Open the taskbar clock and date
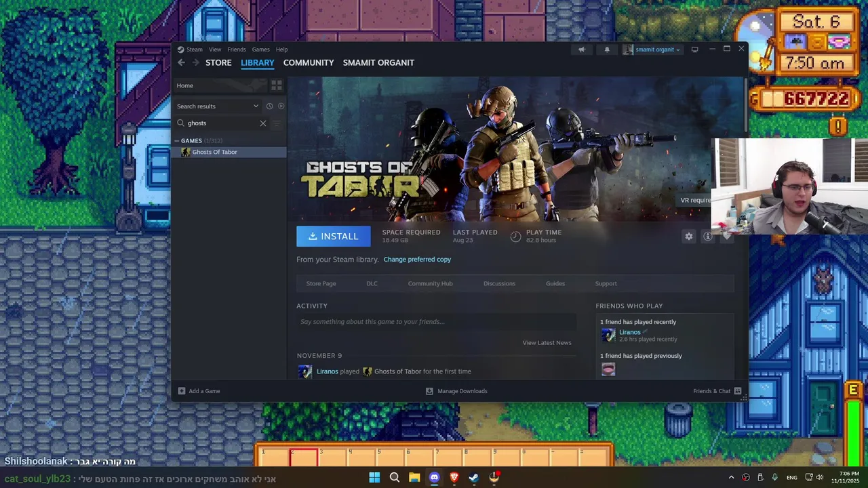 tap(846, 477)
